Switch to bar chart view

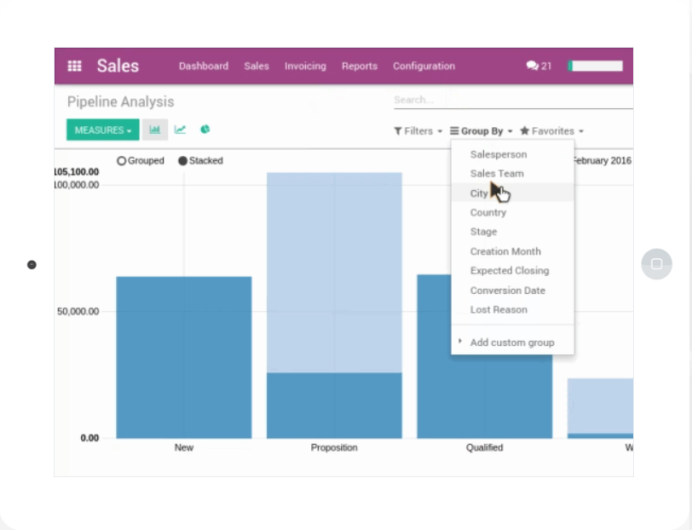155,130
